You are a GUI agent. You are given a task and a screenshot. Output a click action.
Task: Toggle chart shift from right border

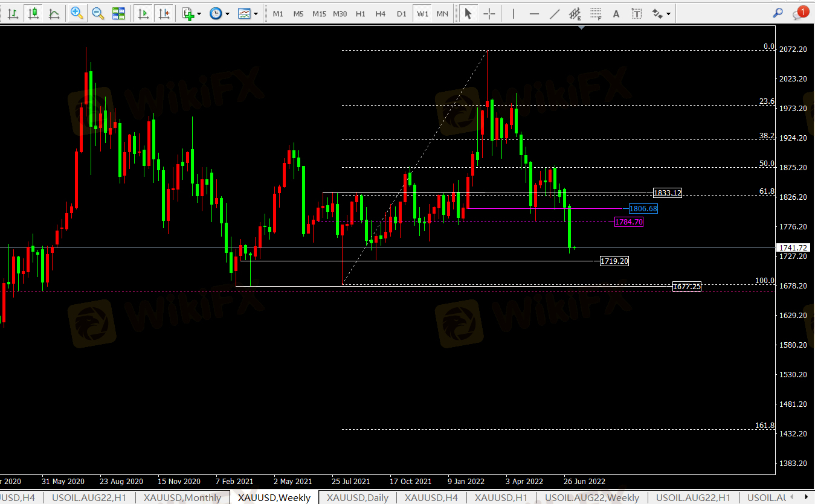click(163, 13)
